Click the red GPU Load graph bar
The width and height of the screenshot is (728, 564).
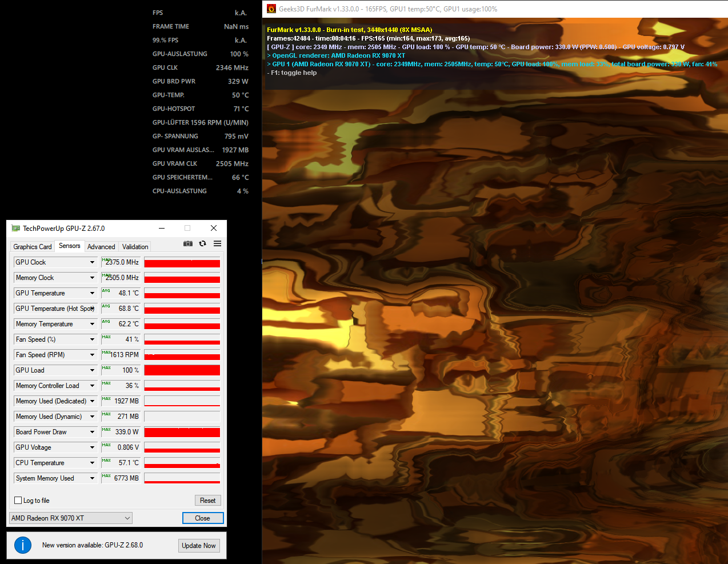[x=182, y=370]
